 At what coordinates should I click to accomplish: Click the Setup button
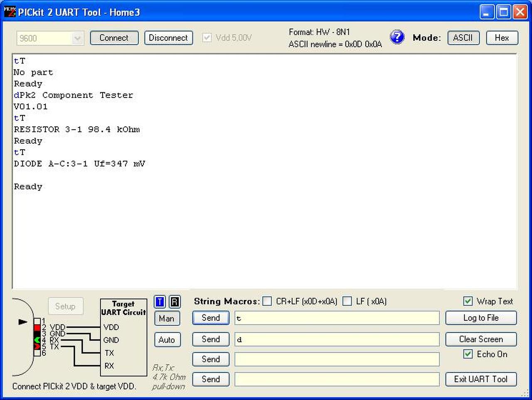coord(65,306)
